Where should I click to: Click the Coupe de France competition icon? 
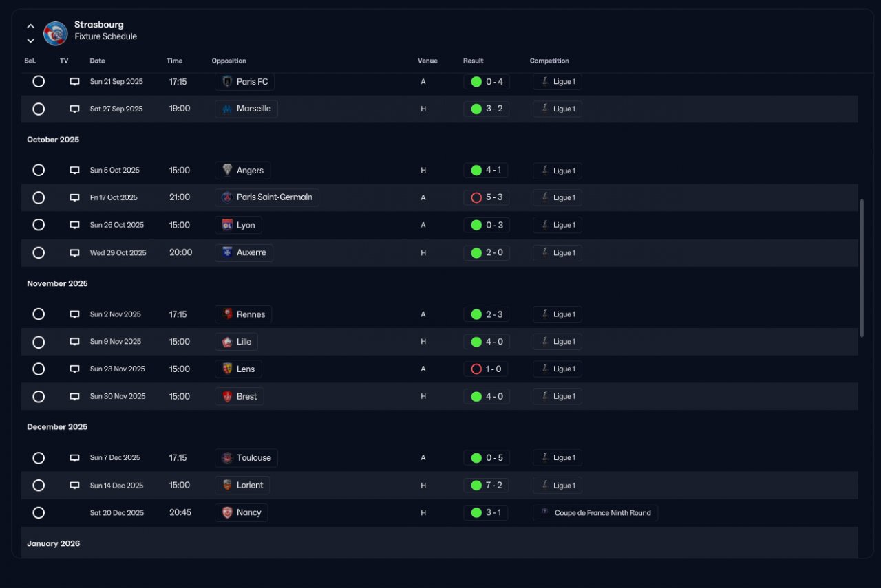[545, 512]
